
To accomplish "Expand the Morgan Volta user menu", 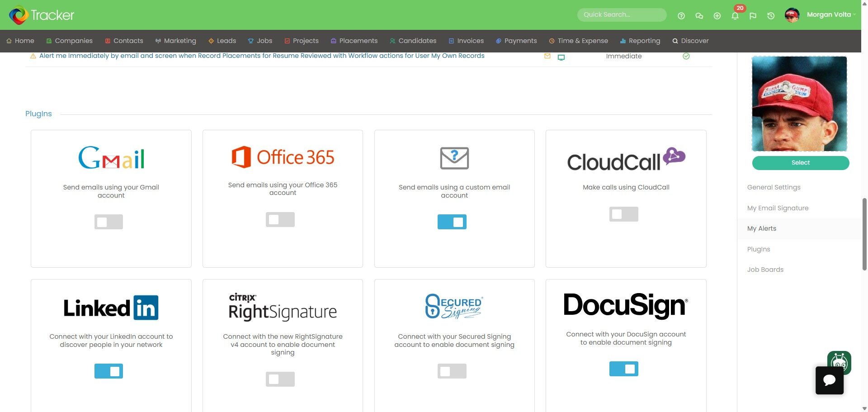I will click(831, 14).
